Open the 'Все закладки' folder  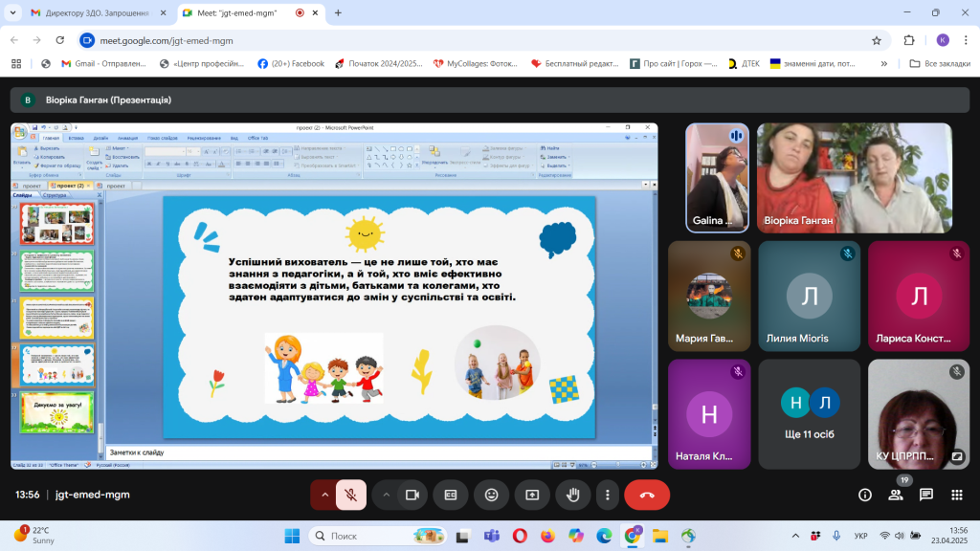coord(940,64)
